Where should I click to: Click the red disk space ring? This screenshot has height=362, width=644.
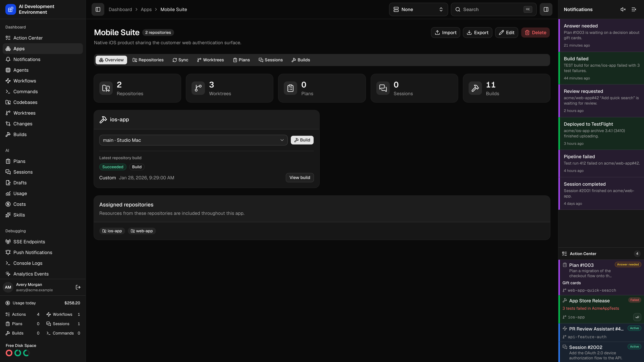click(9, 353)
